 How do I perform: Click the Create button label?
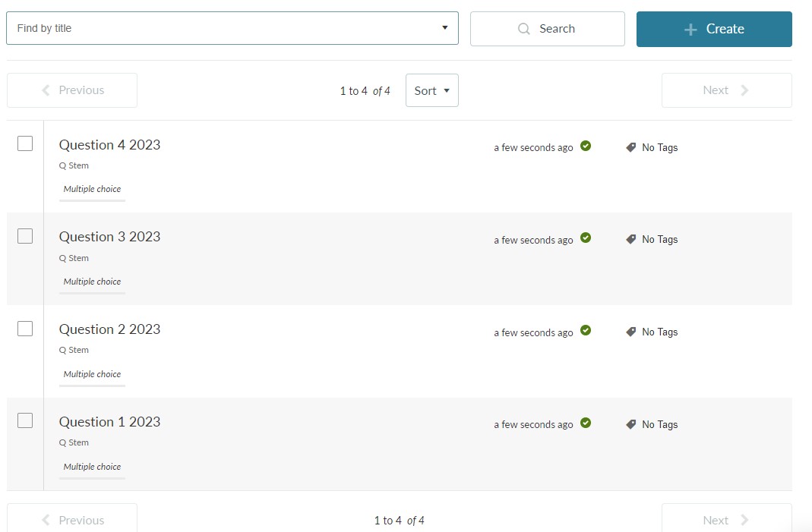725,29
